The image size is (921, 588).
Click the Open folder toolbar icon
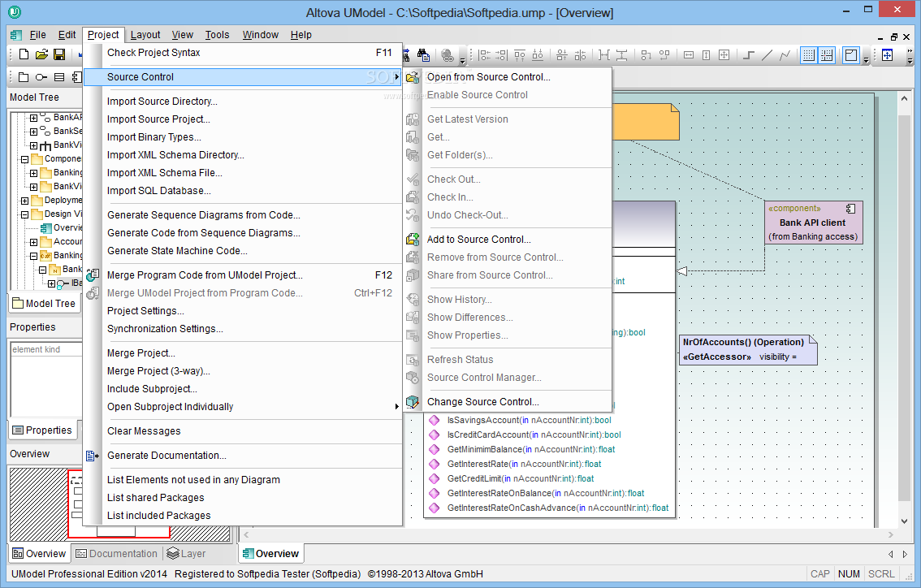click(x=41, y=54)
